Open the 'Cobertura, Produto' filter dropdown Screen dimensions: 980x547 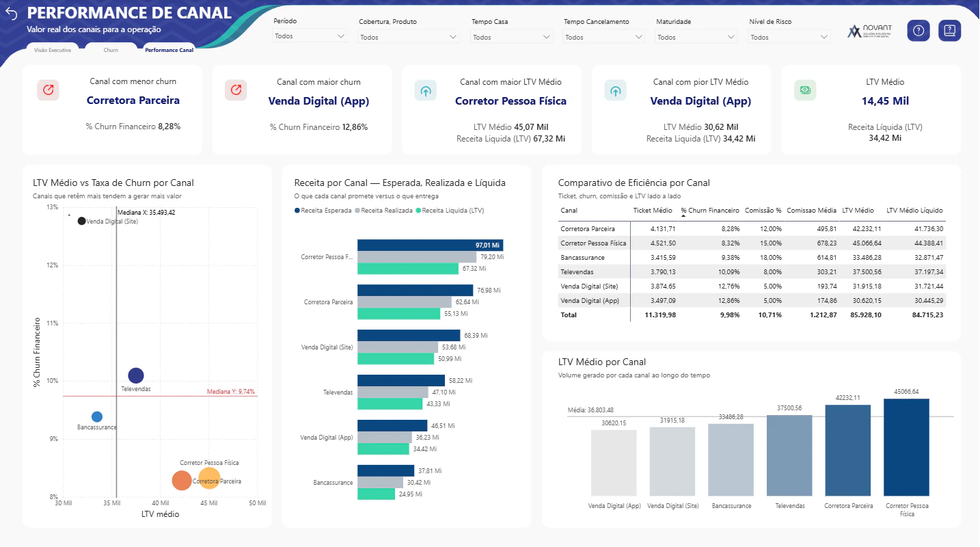click(409, 38)
